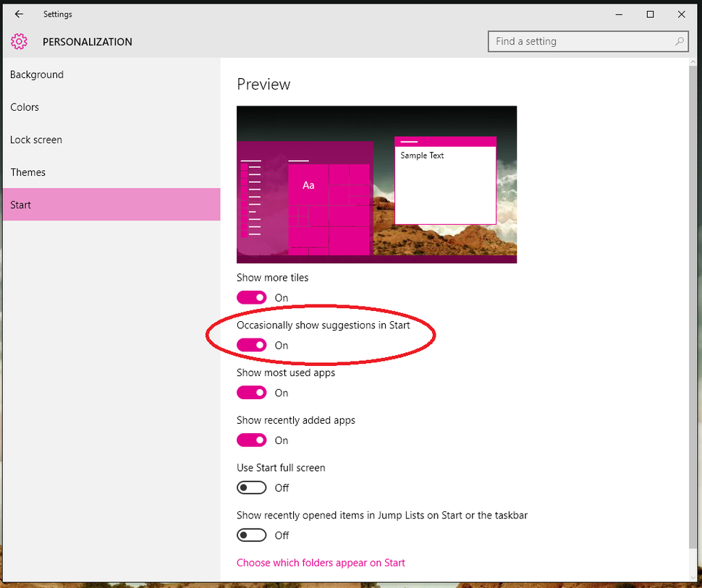This screenshot has width=702, height=588.
Task: Disable Occasionally show suggestions in Start
Action: point(252,345)
